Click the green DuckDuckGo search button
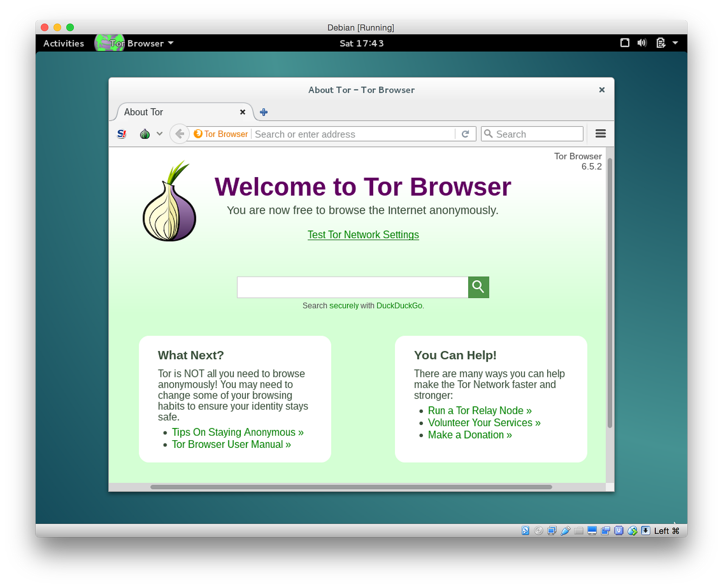Viewport: 723px width, 588px height. (479, 287)
